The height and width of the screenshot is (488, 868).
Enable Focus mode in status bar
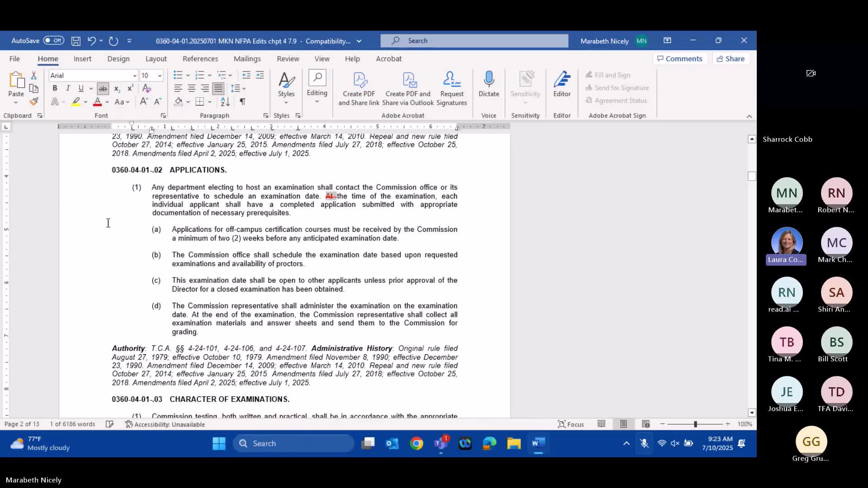(571, 424)
